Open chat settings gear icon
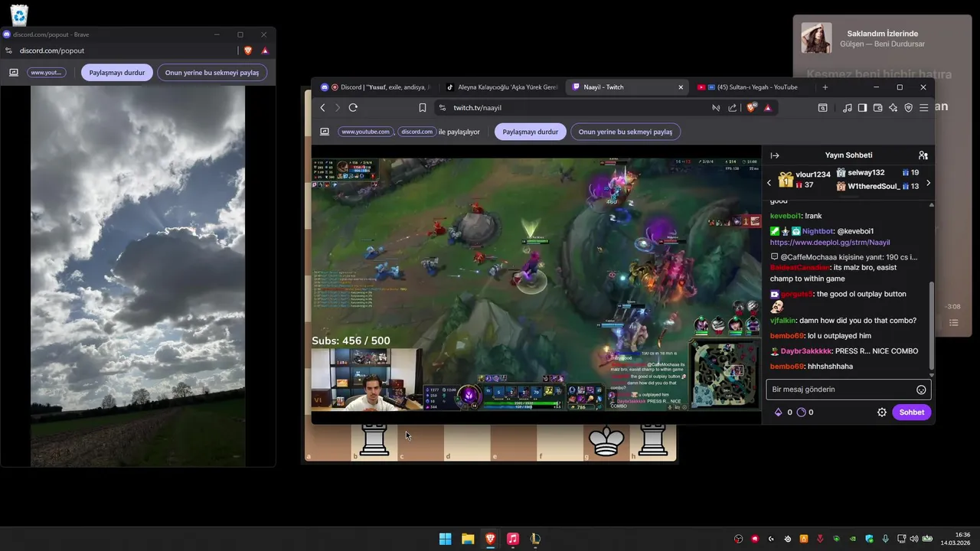This screenshot has width=980, height=551. tap(882, 412)
